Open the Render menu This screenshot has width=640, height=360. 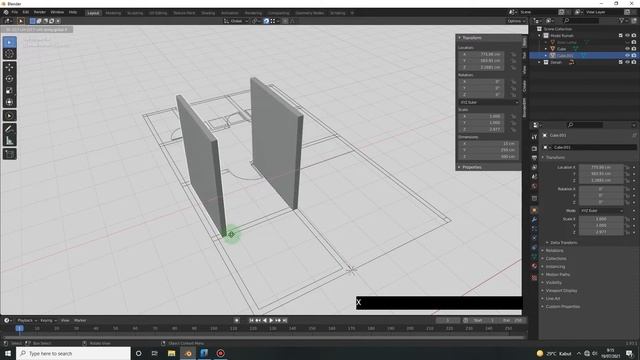(x=40, y=12)
